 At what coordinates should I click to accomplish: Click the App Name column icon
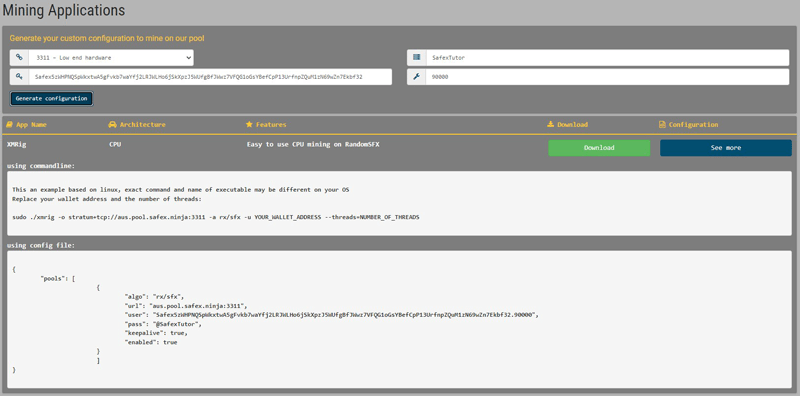click(9, 125)
